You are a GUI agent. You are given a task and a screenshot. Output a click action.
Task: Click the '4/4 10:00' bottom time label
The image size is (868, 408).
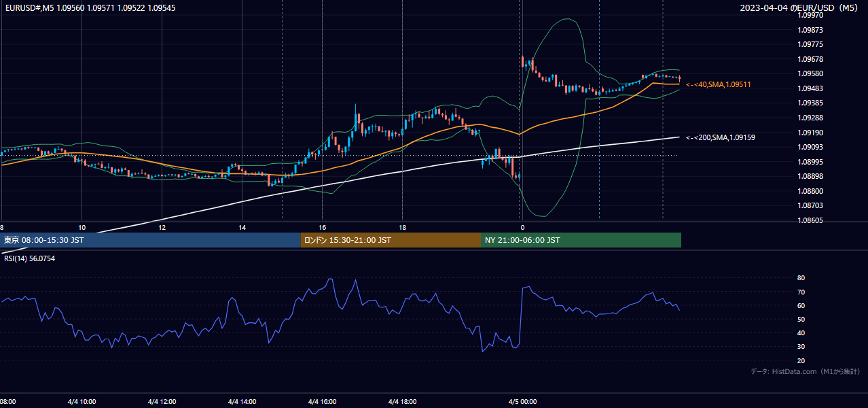click(82, 401)
